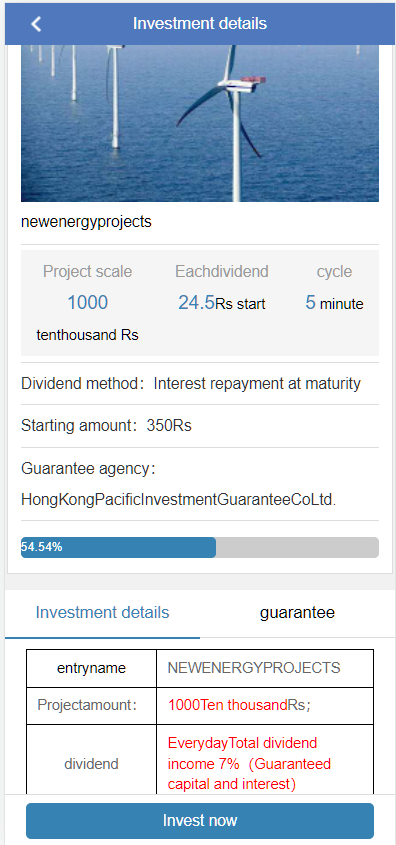396x845 pixels.
Task: Click the 1000Ten thousandRs red text
Action: pyautogui.click(x=239, y=705)
